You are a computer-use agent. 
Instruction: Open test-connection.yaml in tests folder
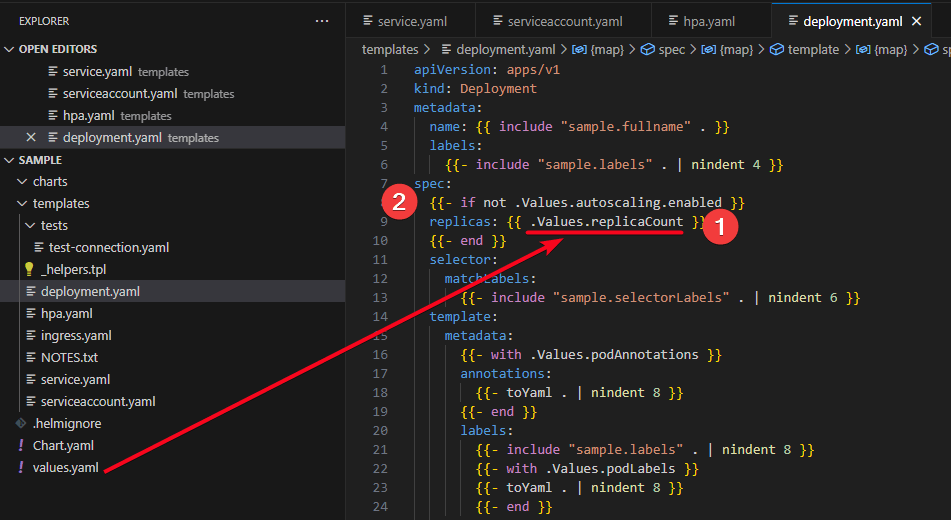point(109,247)
